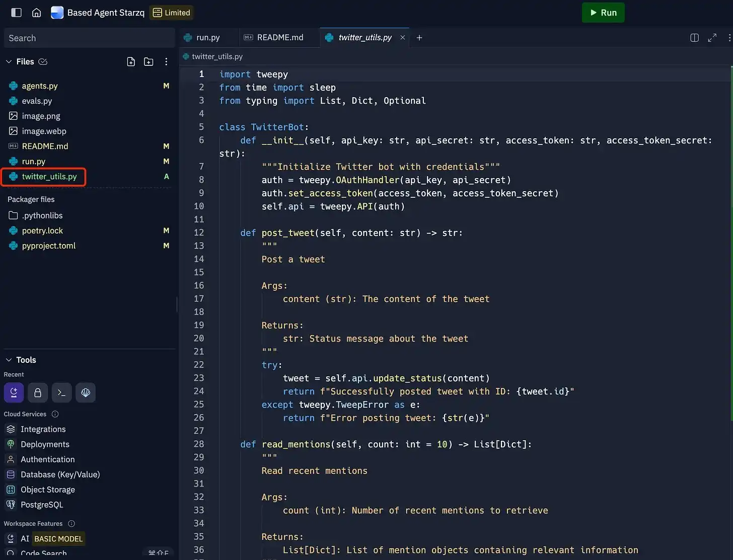Screen dimensions: 733x560
Task: Click the Search input field
Action: (x=89, y=38)
